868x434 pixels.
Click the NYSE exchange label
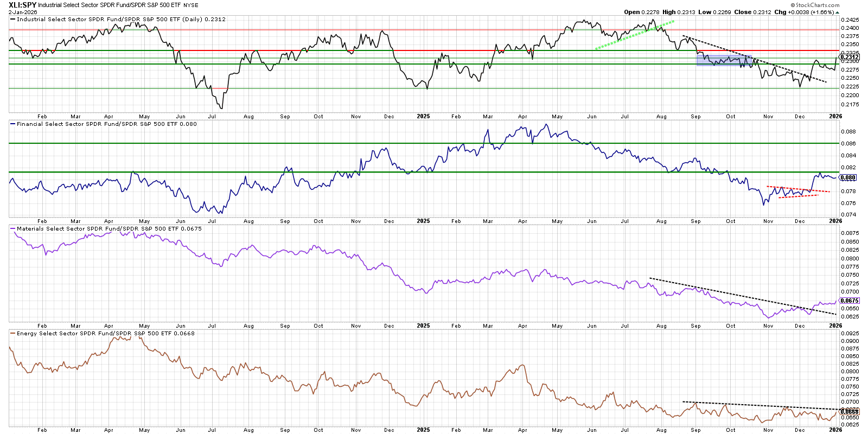coord(191,5)
